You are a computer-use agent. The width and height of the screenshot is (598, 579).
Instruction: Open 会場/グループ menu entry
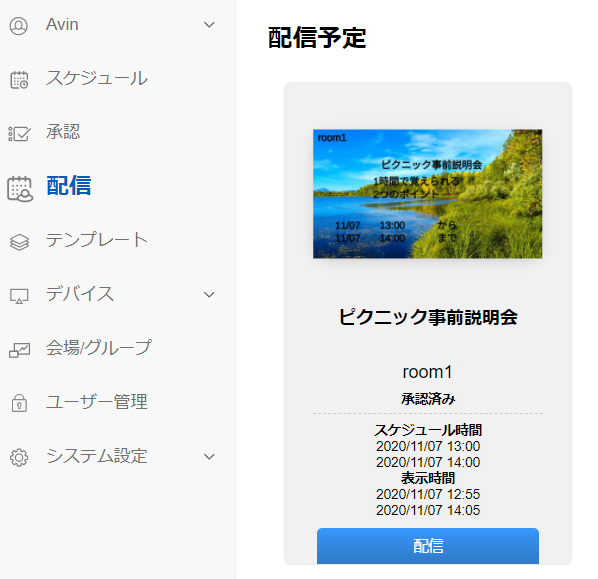click(99, 347)
